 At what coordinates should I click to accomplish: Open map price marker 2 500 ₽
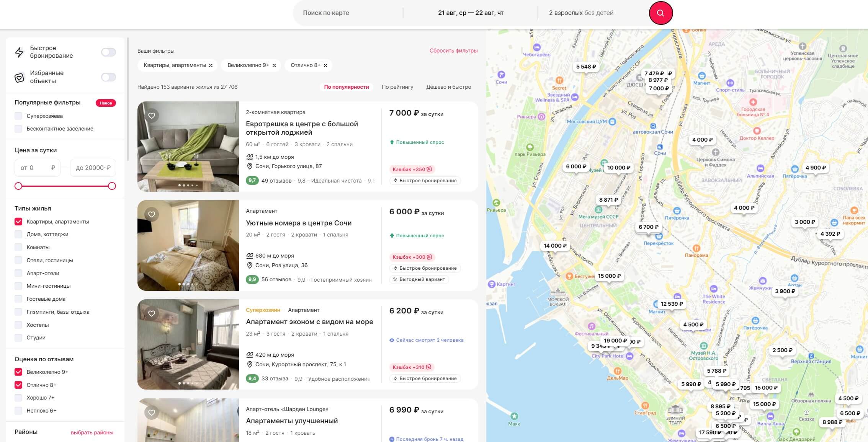782,350
